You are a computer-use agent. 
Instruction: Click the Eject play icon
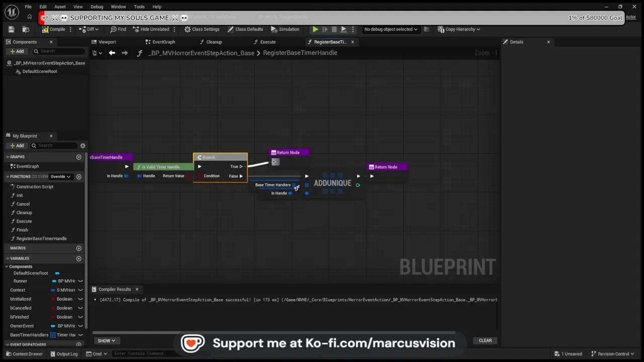[344, 29]
